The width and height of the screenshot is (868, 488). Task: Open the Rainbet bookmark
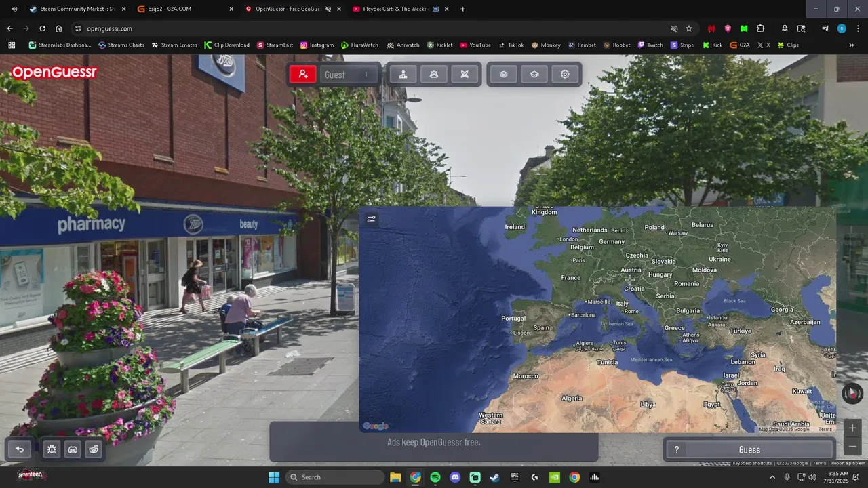coord(582,45)
